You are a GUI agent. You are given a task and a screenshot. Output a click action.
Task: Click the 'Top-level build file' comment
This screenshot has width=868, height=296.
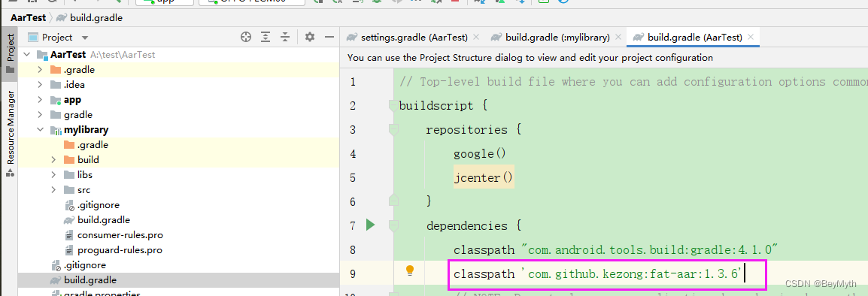(633, 82)
